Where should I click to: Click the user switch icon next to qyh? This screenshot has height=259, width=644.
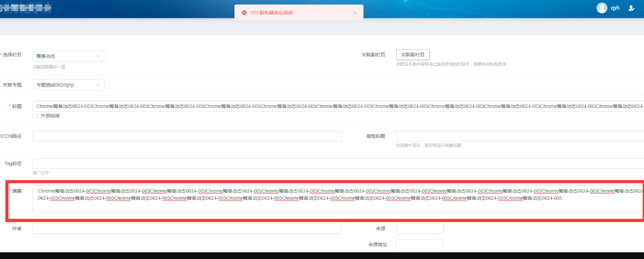(631, 8)
